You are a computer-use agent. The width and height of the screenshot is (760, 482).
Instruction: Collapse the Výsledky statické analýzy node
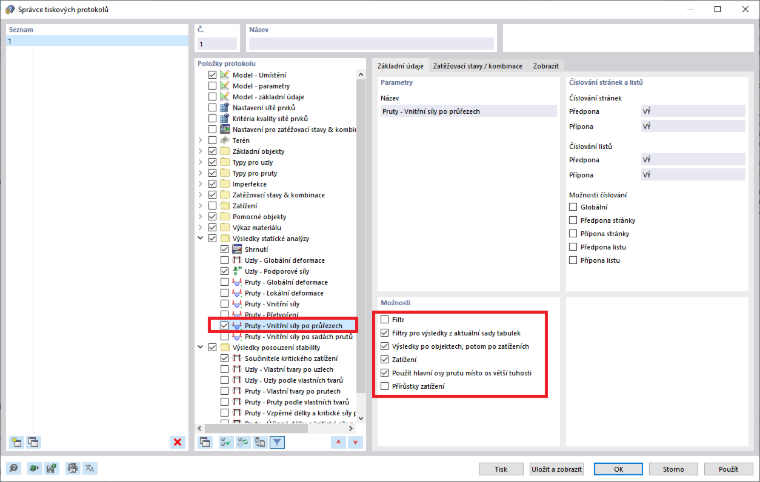tap(201, 238)
